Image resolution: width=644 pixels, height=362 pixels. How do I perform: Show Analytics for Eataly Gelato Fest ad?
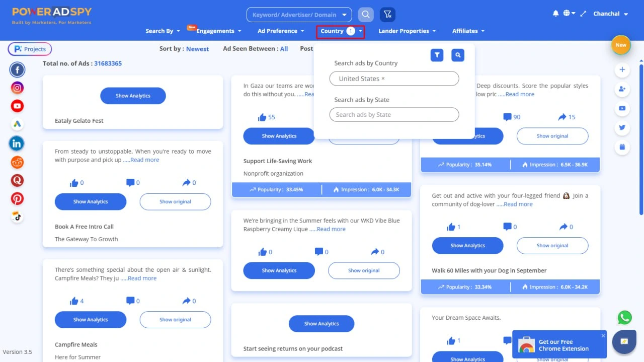click(x=133, y=96)
